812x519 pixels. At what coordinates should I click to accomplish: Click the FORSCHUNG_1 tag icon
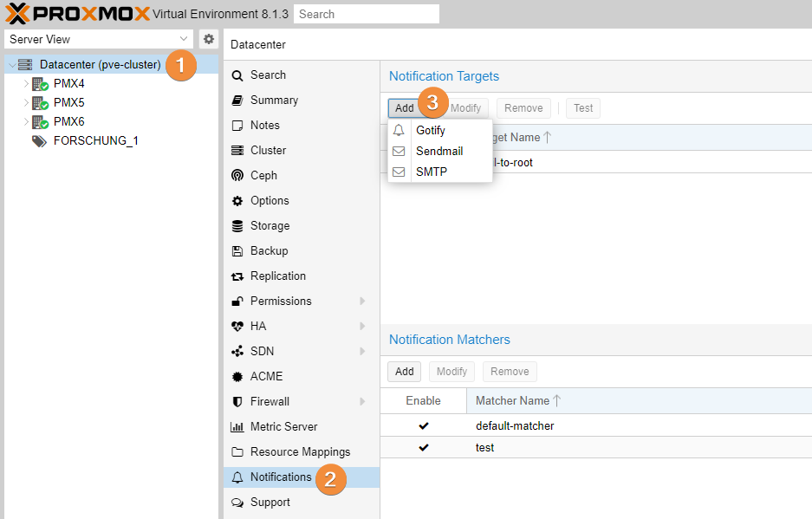point(39,141)
